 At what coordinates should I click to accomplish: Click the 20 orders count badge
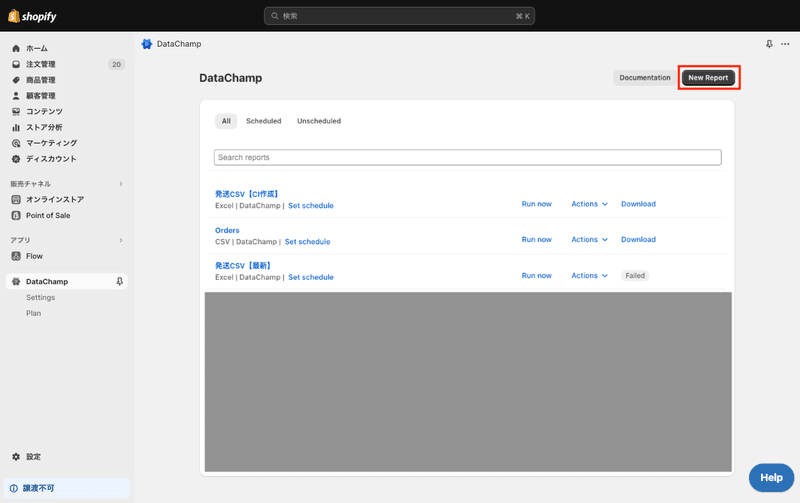pyautogui.click(x=116, y=64)
